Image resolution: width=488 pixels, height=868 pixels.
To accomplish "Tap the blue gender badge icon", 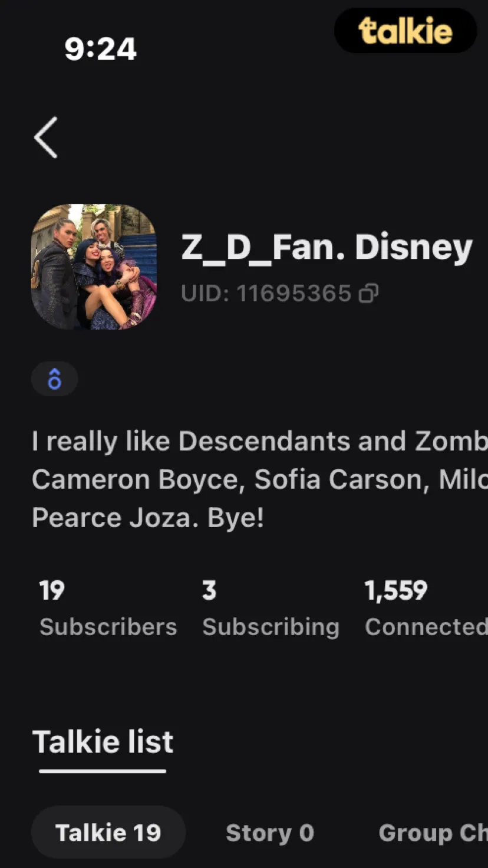I will [x=54, y=379].
